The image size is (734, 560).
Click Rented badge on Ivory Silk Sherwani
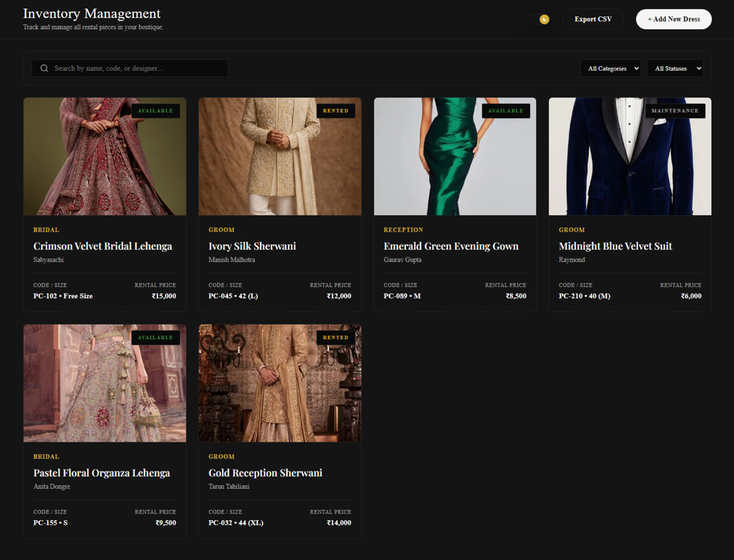[336, 111]
